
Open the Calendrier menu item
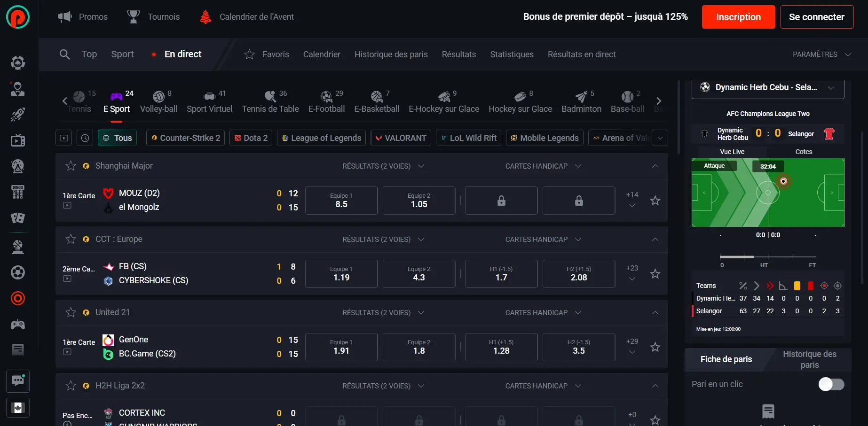coord(322,54)
